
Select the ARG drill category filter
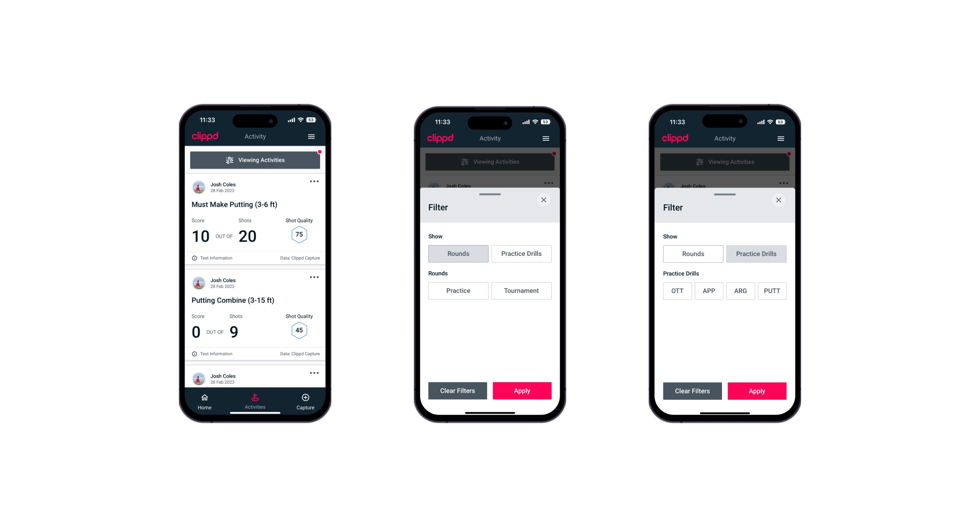click(740, 291)
